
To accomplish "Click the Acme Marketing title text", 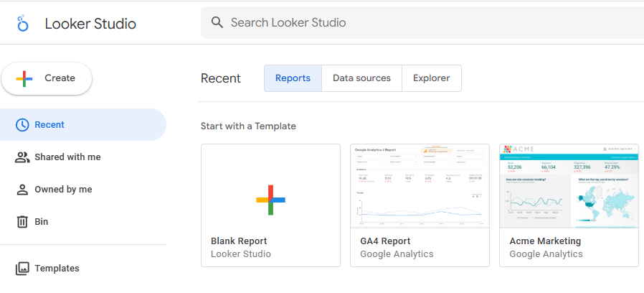I will (x=546, y=241).
